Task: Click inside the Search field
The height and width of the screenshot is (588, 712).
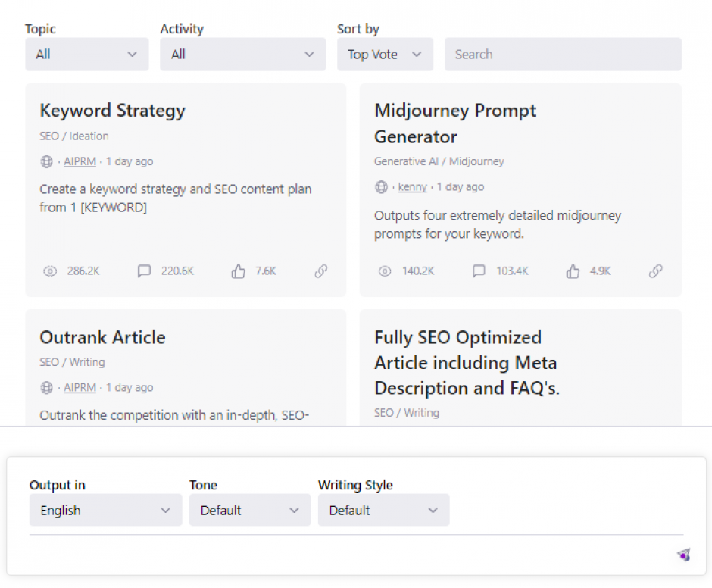Action: coord(563,54)
